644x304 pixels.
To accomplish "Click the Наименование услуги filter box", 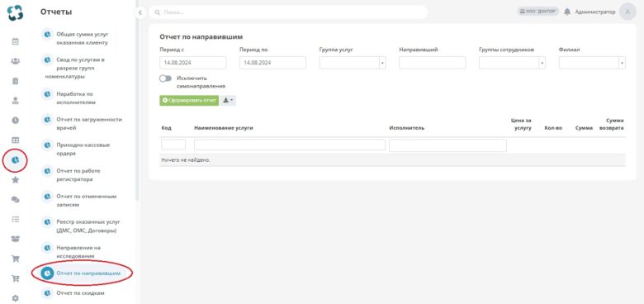I will pyautogui.click(x=290, y=145).
